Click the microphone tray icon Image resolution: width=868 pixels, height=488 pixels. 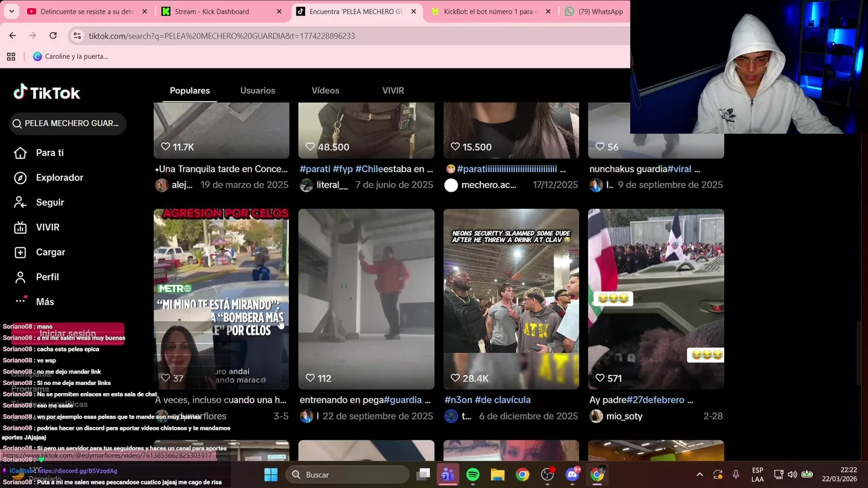[736, 474]
